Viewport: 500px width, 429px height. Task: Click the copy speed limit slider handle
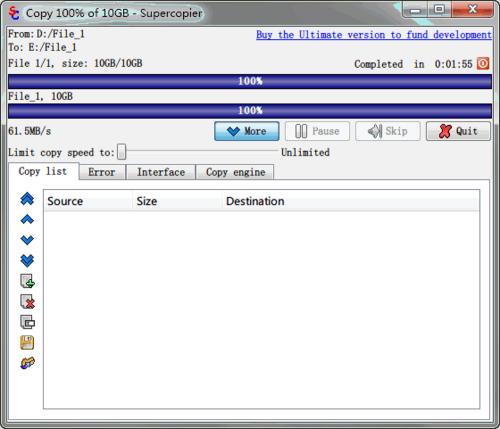tap(122, 152)
